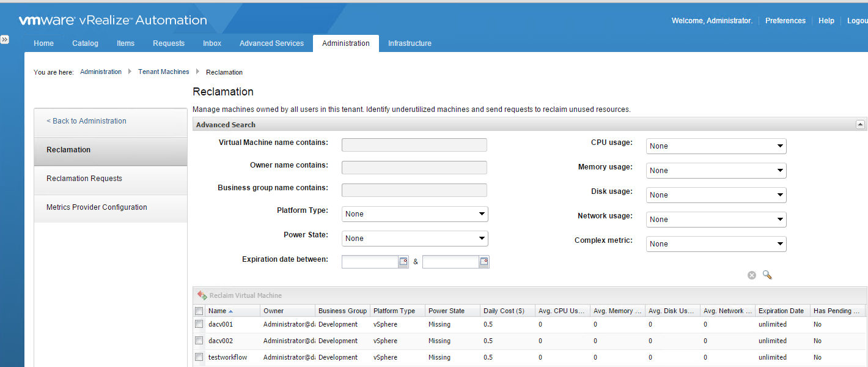Screen dimensions: 868x367
Task: Click Back to Administration link
Action: point(86,121)
